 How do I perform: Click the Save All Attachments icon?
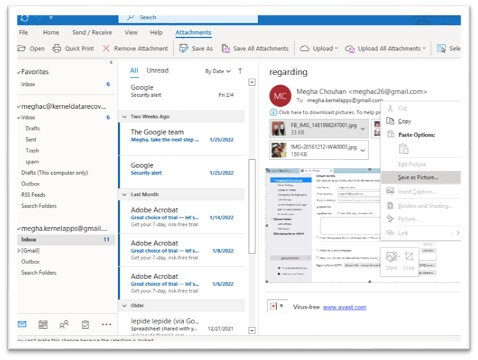click(x=226, y=48)
